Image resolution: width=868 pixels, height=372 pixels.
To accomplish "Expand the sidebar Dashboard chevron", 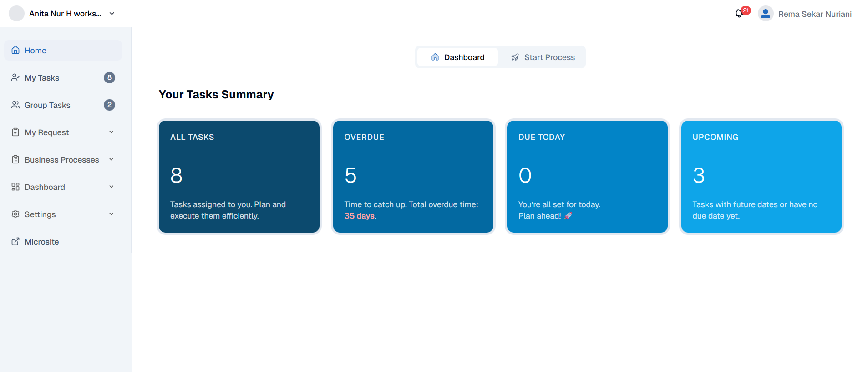I will coord(112,187).
